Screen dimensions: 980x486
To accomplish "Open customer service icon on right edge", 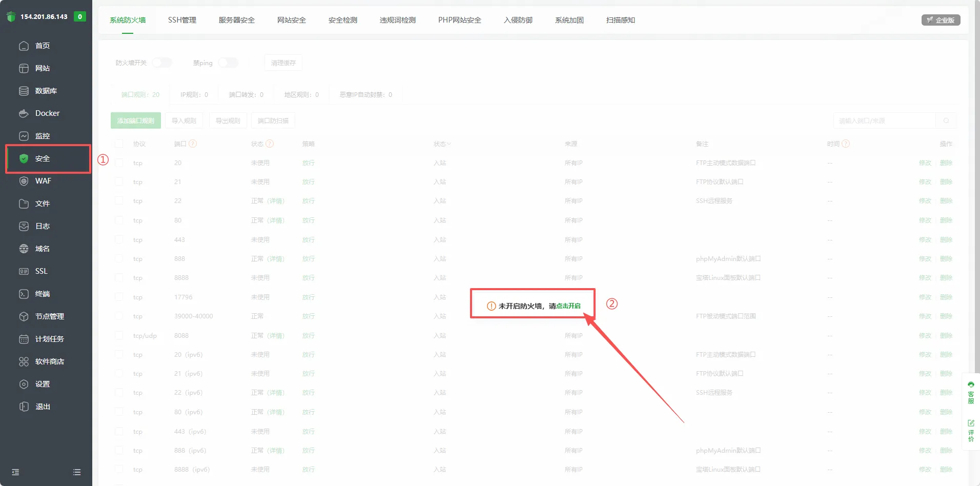I will pyautogui.click(x=971, y=393).
